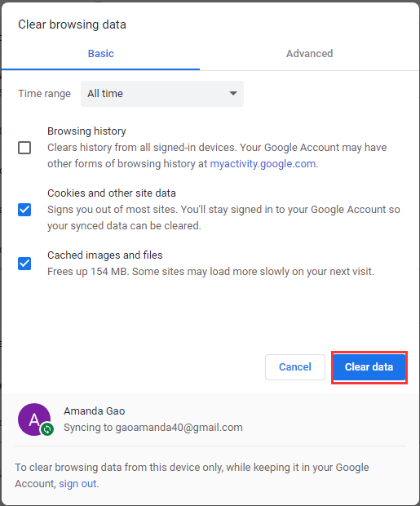Click the purple Amanda Gao profile avatar
Viewport: 420px width, 506px height.
[34, 419]
